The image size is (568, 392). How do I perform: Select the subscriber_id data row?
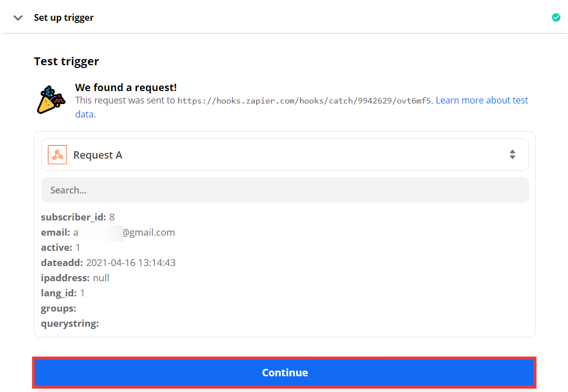pos(78,217)
